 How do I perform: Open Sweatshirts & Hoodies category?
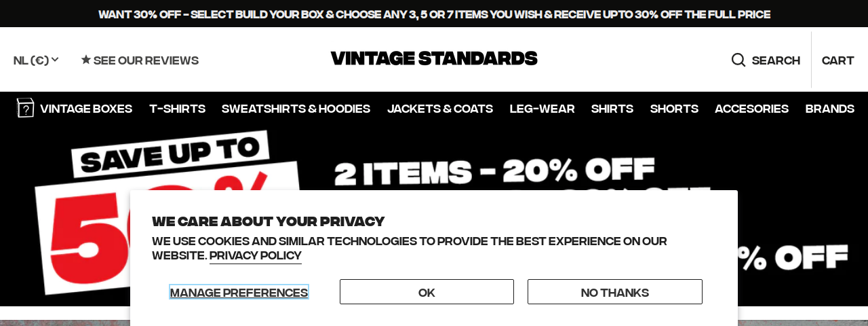[x=296, y=109]
